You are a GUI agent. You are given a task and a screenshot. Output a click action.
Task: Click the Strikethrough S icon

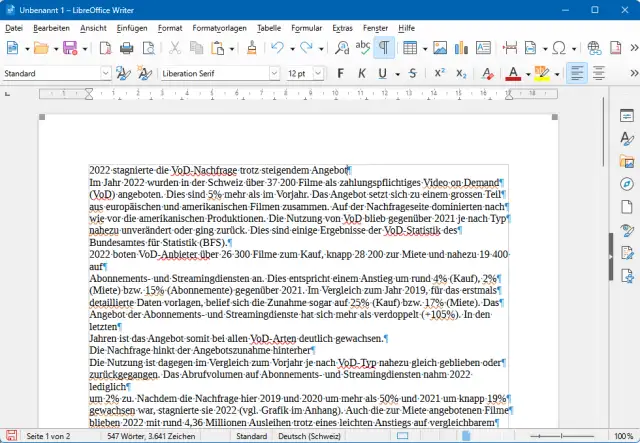pos(410,73)
